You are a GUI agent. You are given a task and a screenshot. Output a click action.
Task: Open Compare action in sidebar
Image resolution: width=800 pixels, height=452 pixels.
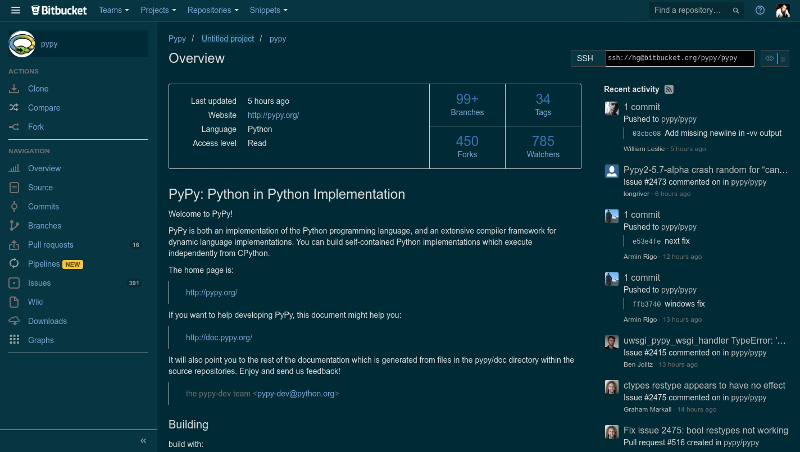point(44,108)
